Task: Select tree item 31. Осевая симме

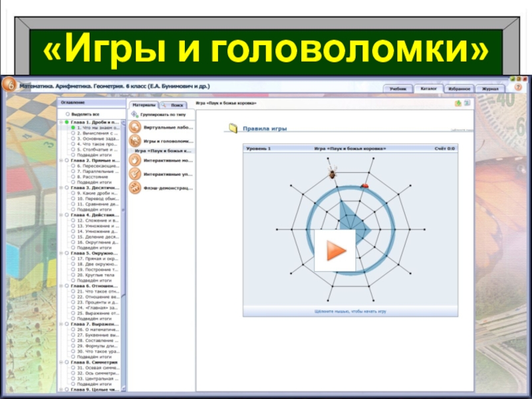Action: [x=98, y=368]
